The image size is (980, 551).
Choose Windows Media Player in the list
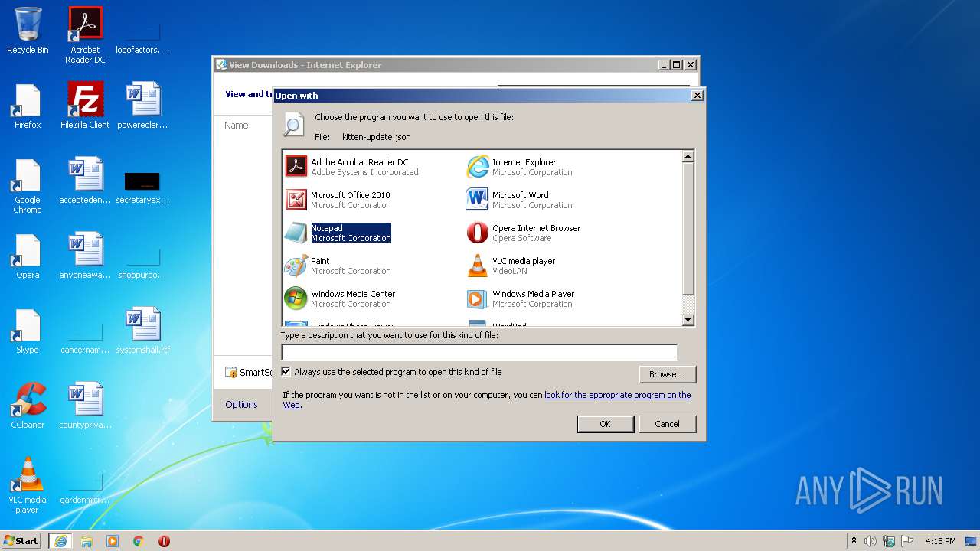coord(521,298)
